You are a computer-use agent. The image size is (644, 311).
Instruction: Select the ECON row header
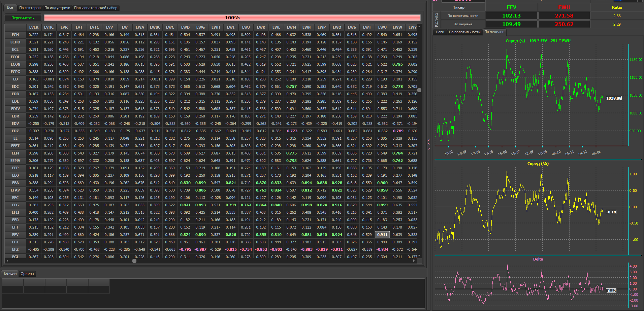coord(15,64)
